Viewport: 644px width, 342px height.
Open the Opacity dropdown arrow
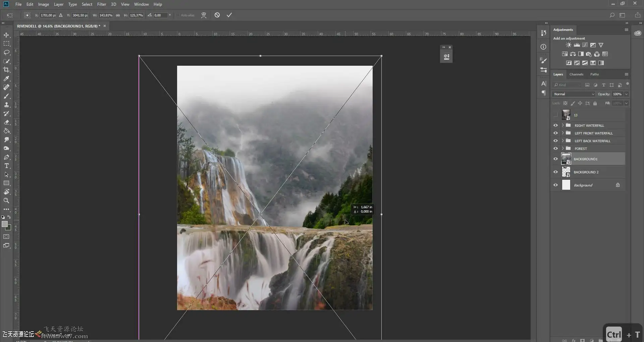626,94
